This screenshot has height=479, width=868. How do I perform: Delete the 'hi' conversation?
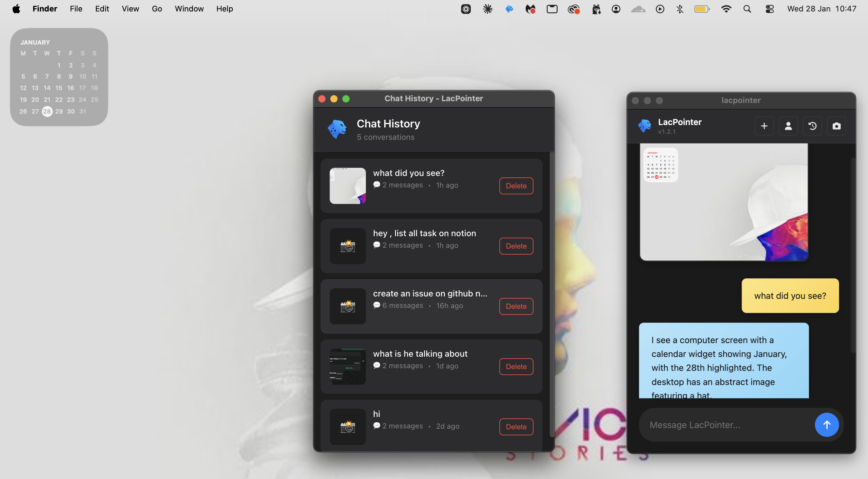click(516, 427)
